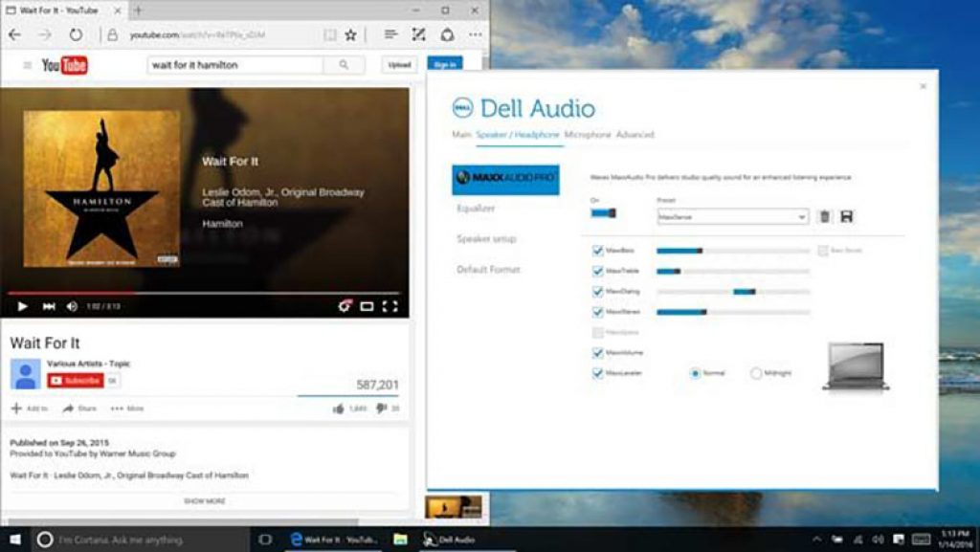
Task: Click the YouTube logo
Action: pyautogui.click(x=64, y=65)
